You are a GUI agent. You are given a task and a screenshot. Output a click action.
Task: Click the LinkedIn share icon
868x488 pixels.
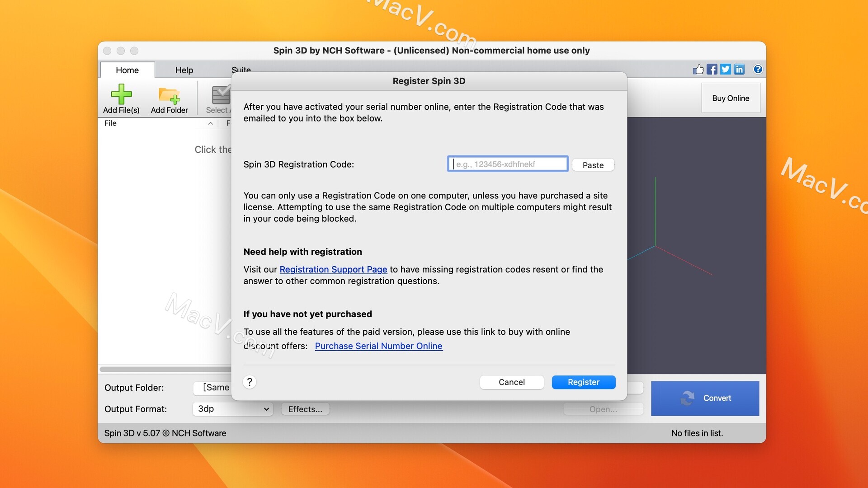pyautogui.click(x=739, y=69)
